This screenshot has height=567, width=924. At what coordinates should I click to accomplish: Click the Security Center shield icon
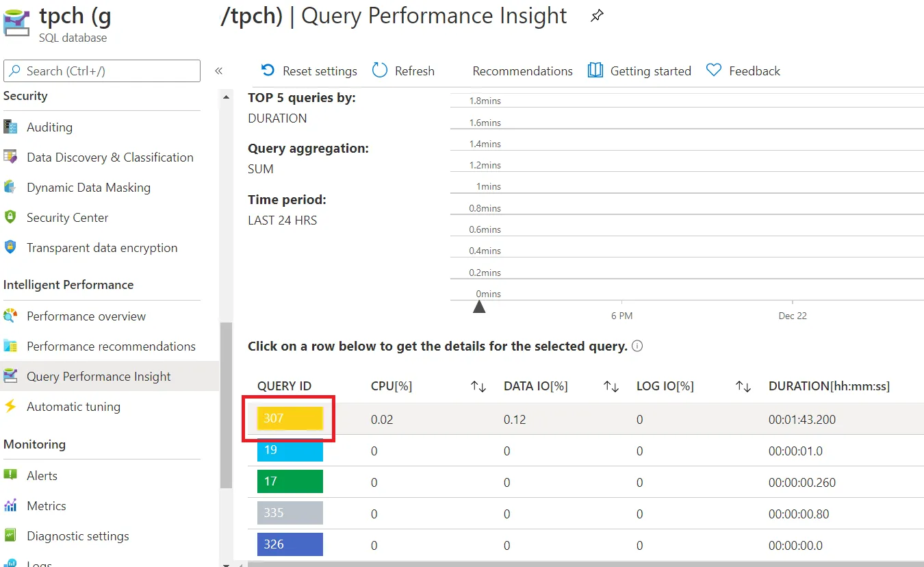[10, 217]
